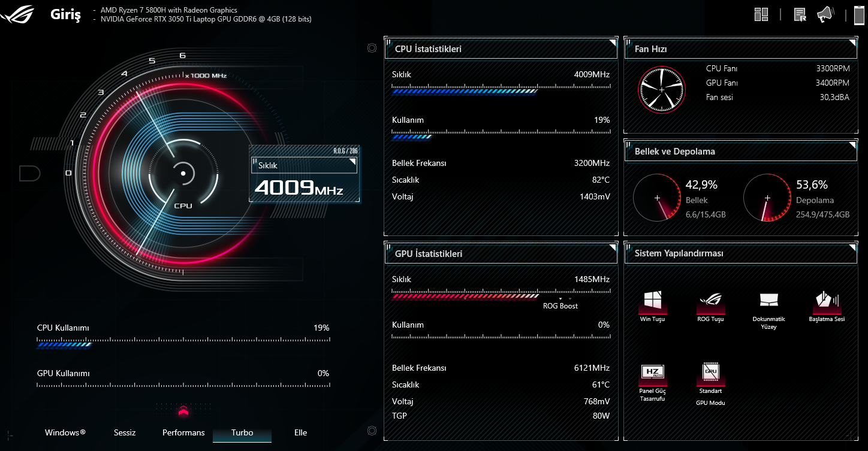The width and height of the screenshot is (868, 451).
Task: Toggle the Başlatma Sesi boot sound
Action: click(827, 302)
